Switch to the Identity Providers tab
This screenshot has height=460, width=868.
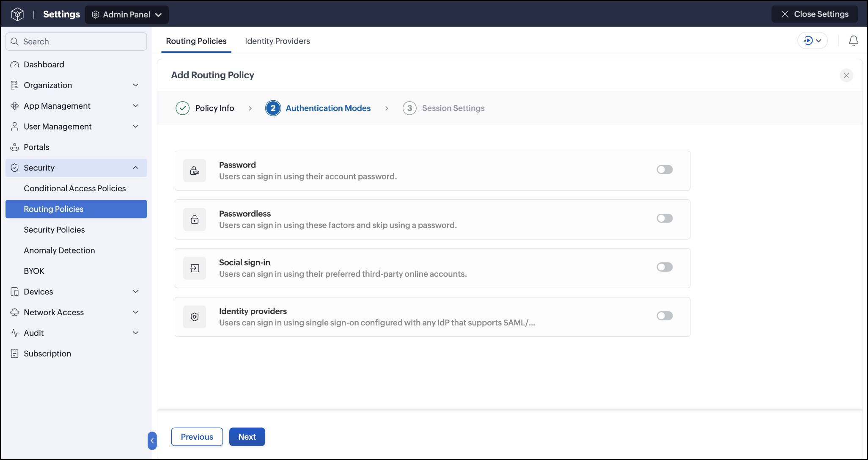[277, 41]
